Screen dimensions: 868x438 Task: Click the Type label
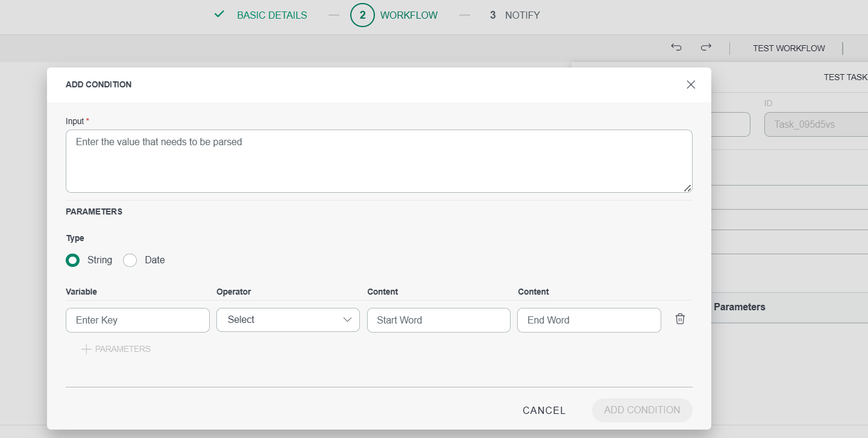[x=75, y=238]
